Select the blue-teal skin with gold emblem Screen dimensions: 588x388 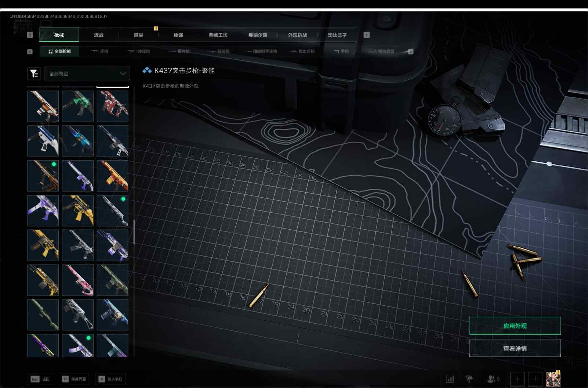[112, 315]
